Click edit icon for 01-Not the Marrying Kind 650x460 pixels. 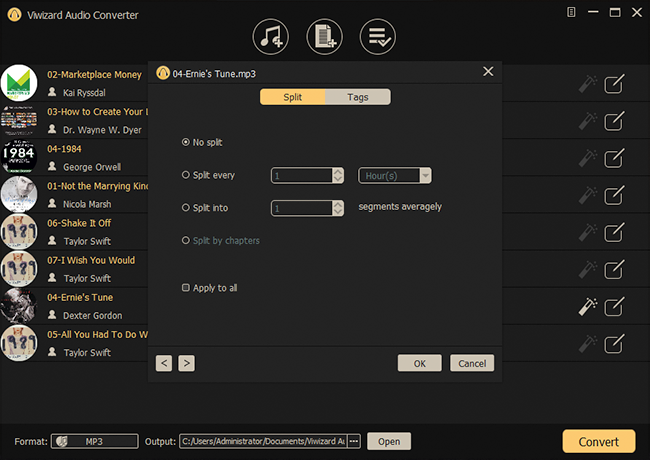[x=614, y=196]
